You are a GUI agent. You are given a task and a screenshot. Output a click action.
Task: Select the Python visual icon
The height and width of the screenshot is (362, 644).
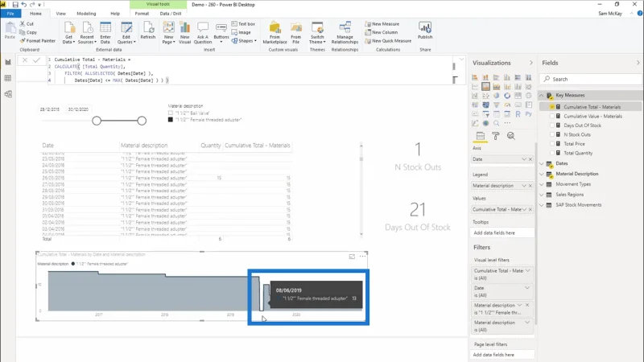(x=529, y=114)
